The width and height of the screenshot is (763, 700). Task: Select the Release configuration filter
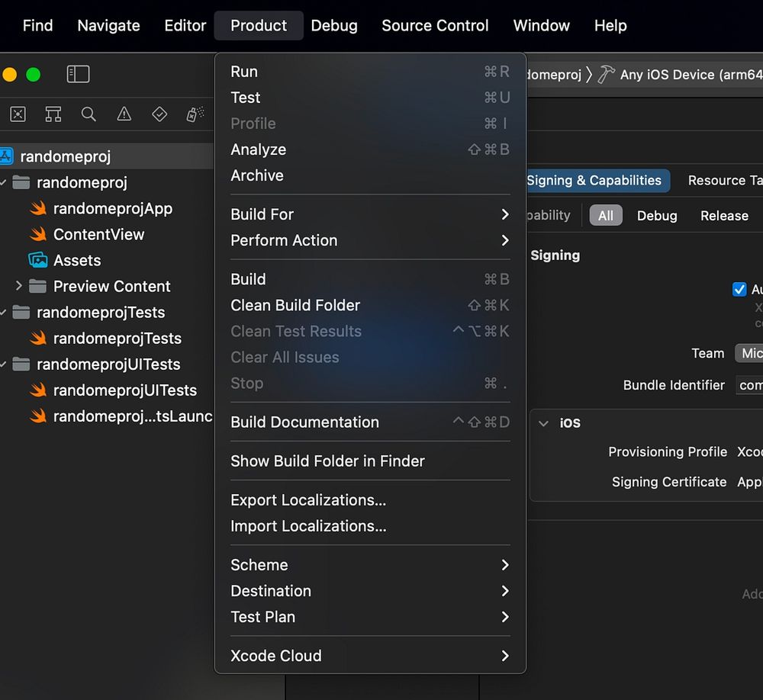[x=724, y=216]
